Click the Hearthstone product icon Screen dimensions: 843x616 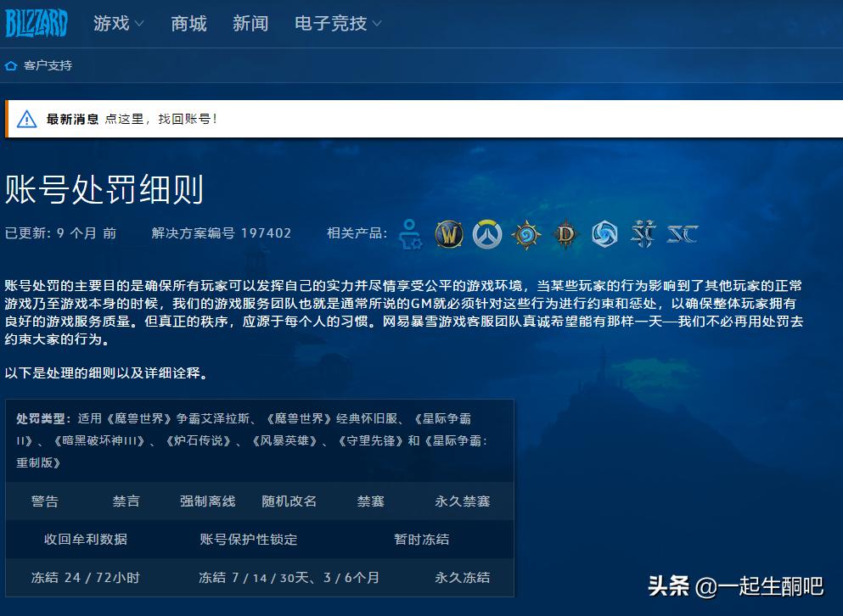coord(526,234)
